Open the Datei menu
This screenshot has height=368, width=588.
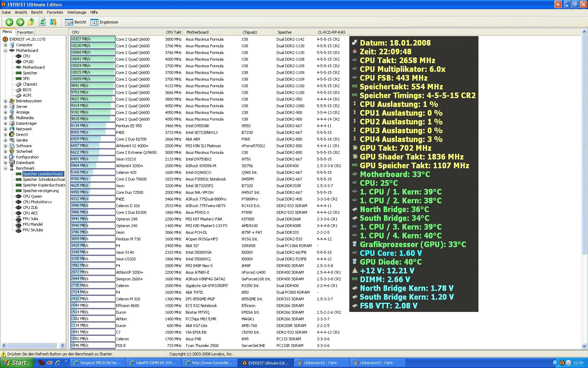click(6, 12)
